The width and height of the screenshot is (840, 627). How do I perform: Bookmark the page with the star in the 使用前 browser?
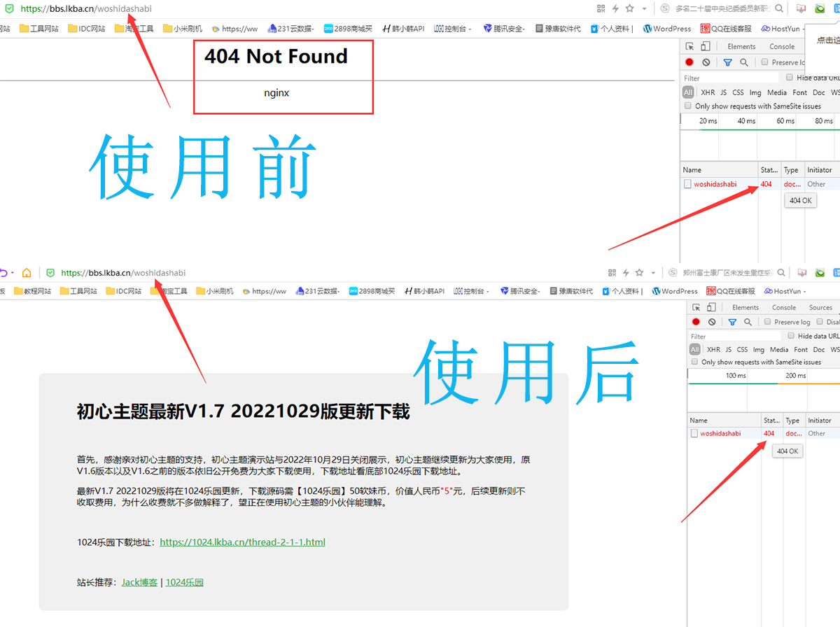[x=629, y=8]
